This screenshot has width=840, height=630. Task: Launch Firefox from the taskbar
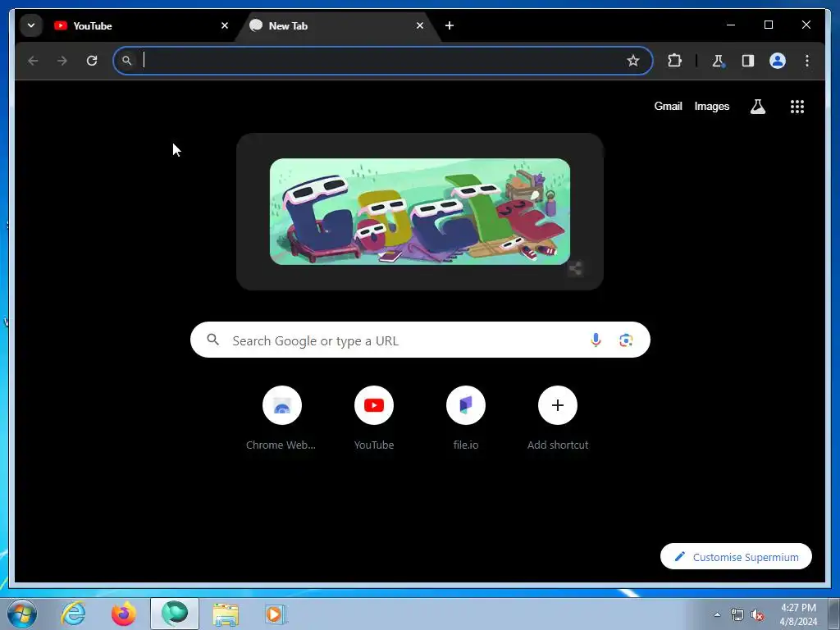pos(124,614)
